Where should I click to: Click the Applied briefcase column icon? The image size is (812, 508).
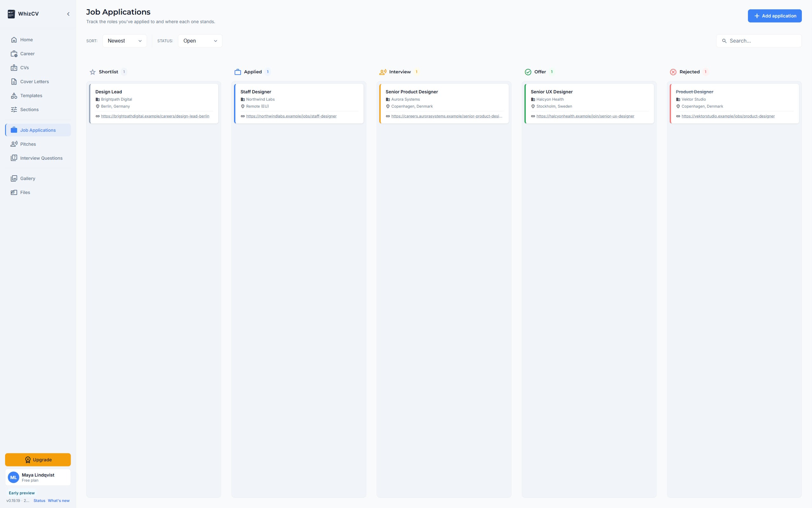tap(238, 72)
